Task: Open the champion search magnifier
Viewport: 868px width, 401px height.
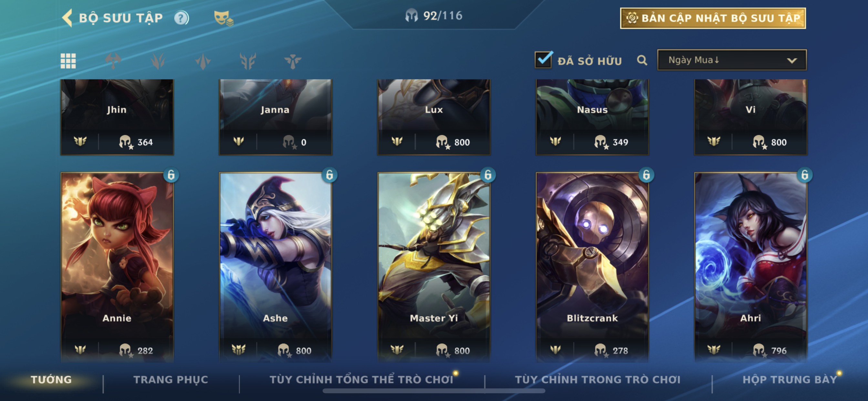Action: (642, 60)
